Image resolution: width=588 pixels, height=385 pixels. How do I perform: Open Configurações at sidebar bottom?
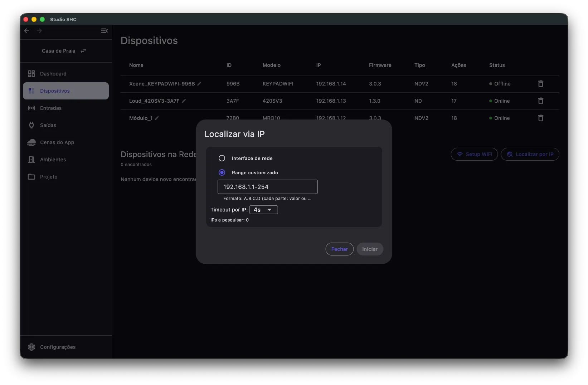[x=66, y=347]
